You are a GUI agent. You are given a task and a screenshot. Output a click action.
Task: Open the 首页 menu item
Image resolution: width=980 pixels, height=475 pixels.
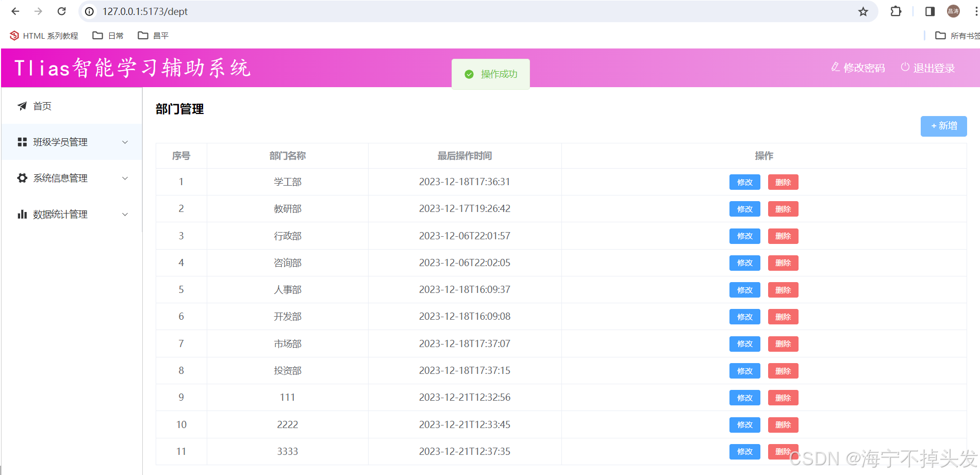[x=72, y=106]
